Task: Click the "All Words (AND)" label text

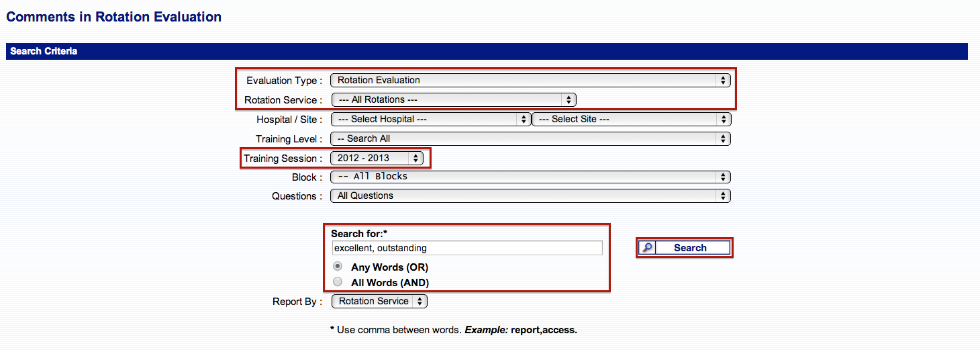Action: tap(390, 283)
